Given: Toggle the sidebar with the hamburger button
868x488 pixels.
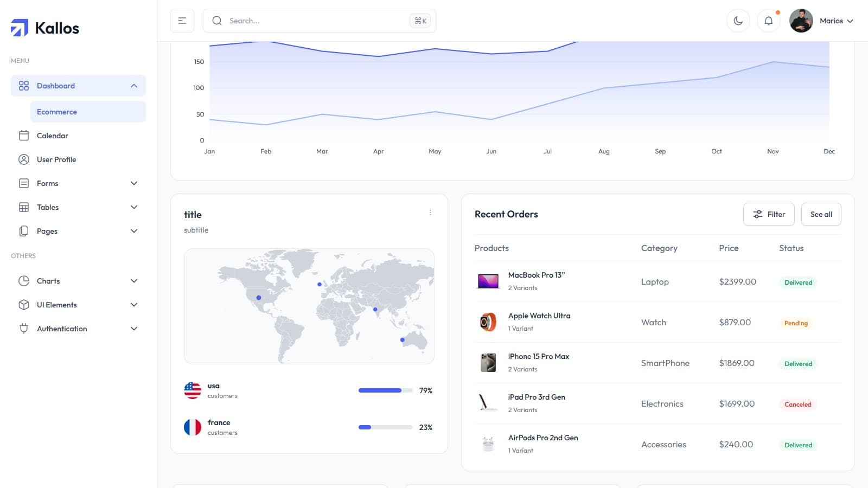Looking at the screenshot, I should point(182,21).
